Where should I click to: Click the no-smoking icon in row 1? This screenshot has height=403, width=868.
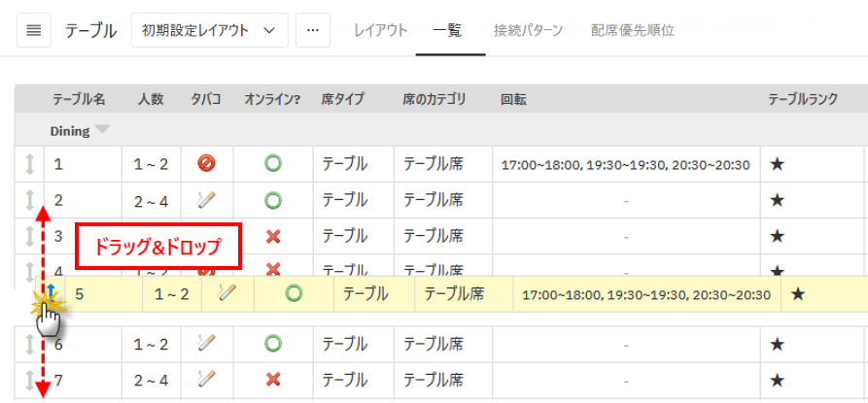(x=205, y=164)
